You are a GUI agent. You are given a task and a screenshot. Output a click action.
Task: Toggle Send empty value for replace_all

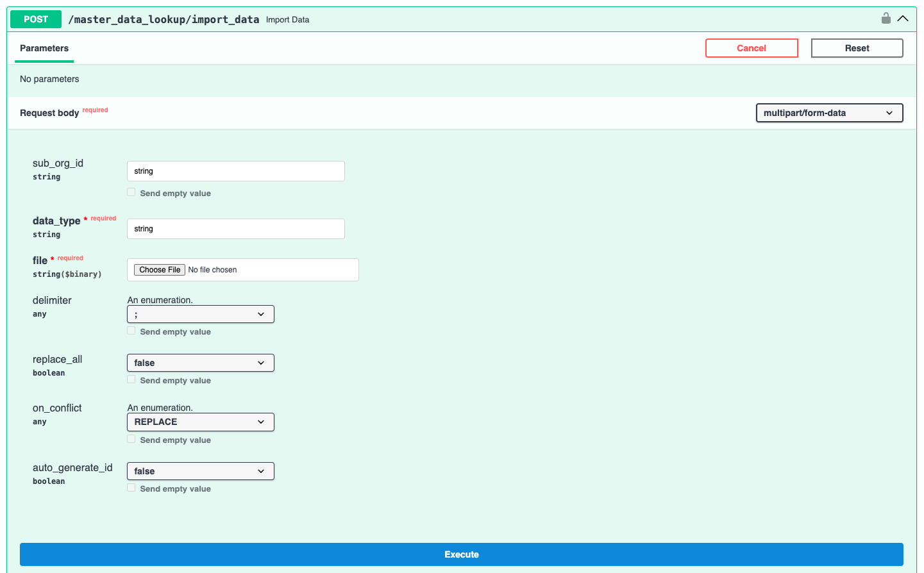coord(131,379)
